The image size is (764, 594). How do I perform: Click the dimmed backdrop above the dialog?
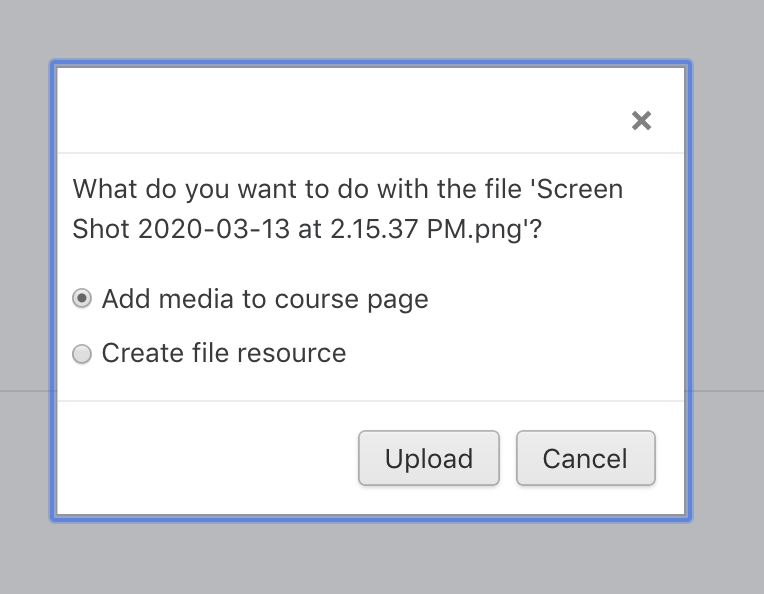coord(382,29)
